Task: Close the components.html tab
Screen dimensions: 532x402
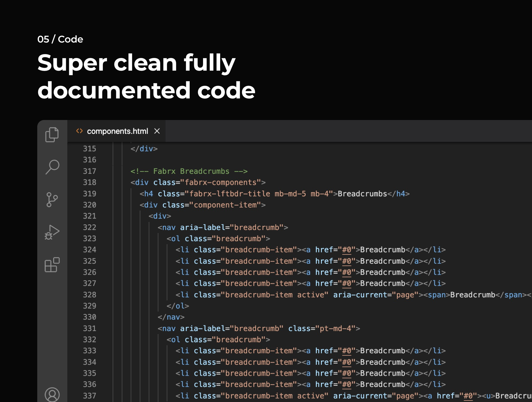Action: (157, 131)
